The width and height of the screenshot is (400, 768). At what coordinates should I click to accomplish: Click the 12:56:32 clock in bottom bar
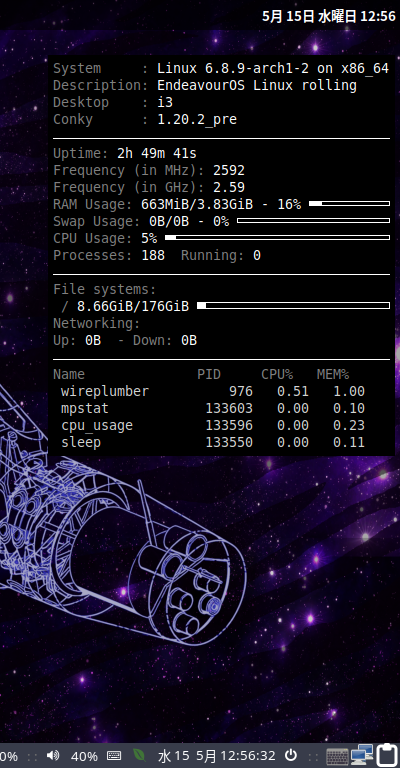coord(247,756)
